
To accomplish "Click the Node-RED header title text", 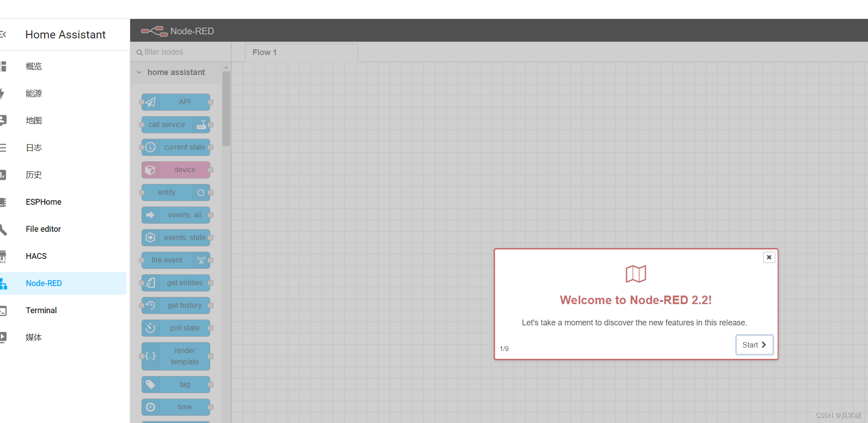I will (192, 31).
